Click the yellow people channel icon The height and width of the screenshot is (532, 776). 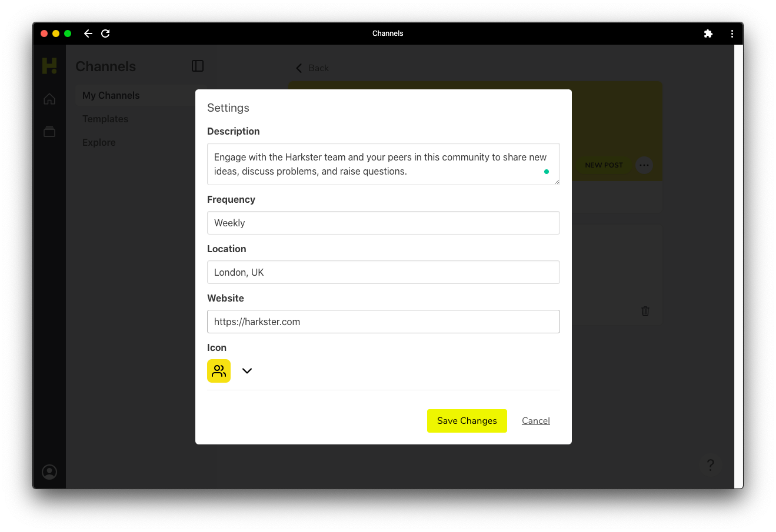219,371
